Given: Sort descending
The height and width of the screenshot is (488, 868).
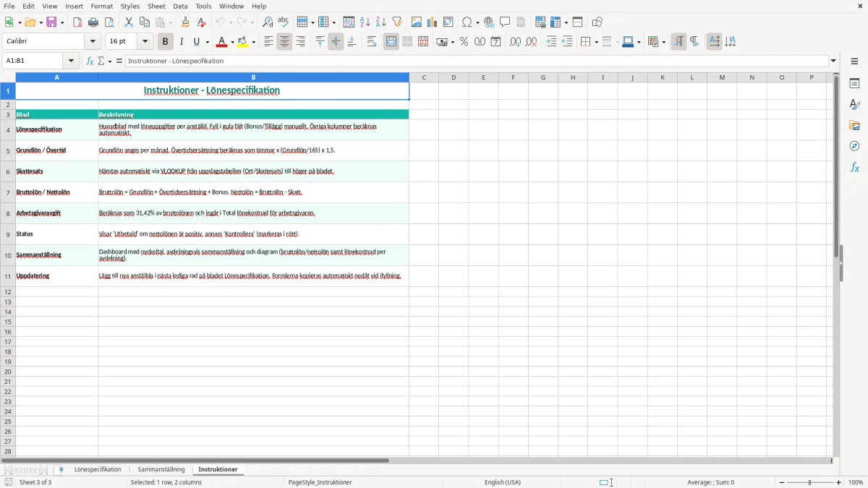Looking at the screenshot, I should tap(381, 22).
